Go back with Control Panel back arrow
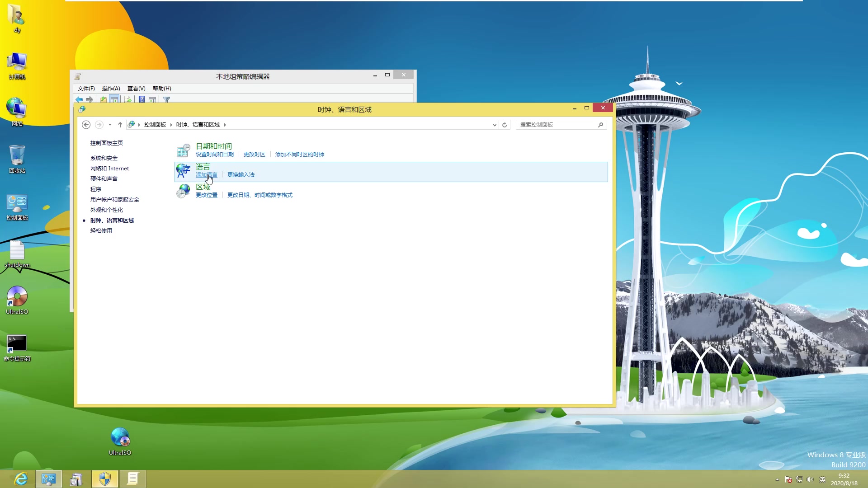The height and width of the screenshot is (488, 868). pyautogui.click(x=86, y=125)
